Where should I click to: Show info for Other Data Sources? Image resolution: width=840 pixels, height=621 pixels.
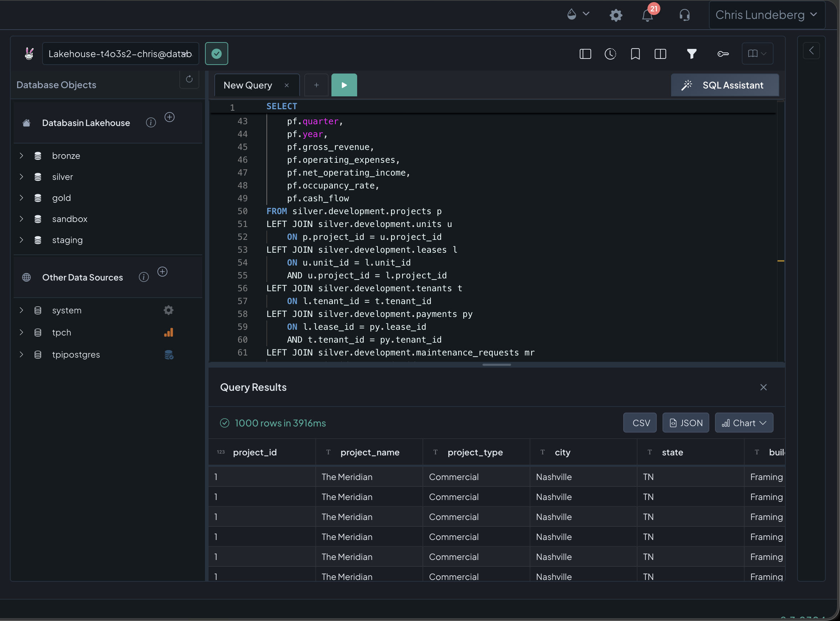click(144, 277)
